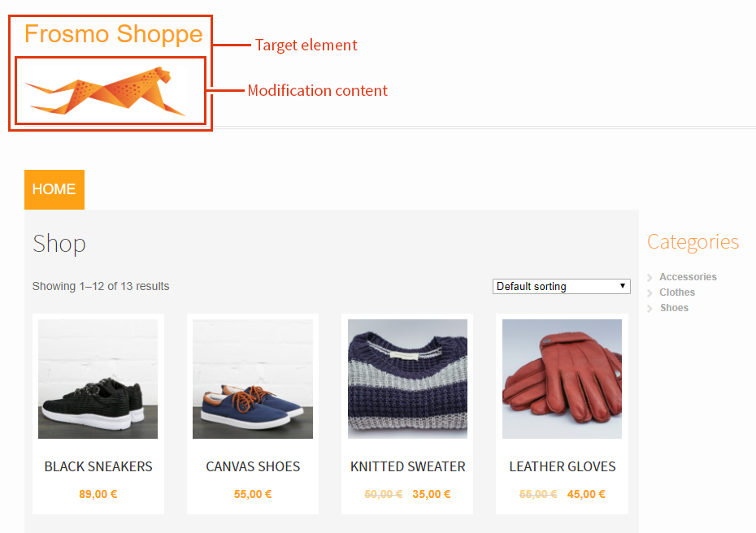Click the red leather gloves product photo

pos(562,379)
